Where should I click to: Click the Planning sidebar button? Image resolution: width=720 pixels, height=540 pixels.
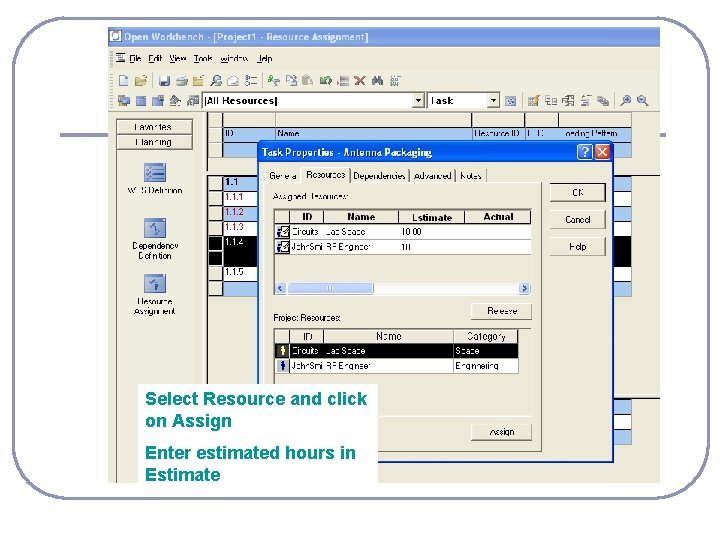coord(154,142)
